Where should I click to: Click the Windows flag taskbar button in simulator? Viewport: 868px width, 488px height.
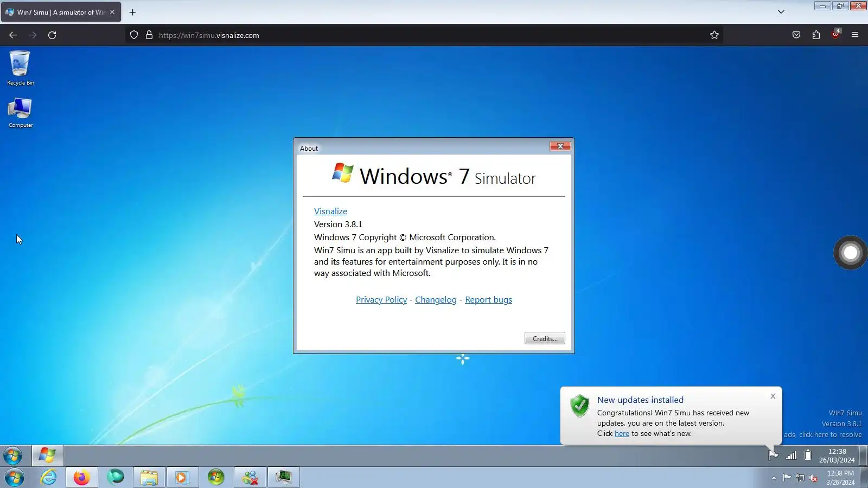(47, 456)
